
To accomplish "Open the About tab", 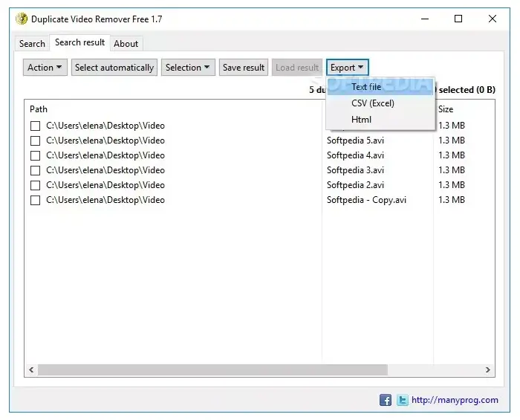I will tap(126, 44).
